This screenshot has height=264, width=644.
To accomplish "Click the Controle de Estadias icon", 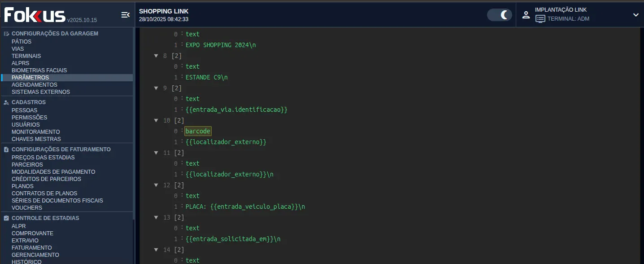I will (x=6, y=218).
